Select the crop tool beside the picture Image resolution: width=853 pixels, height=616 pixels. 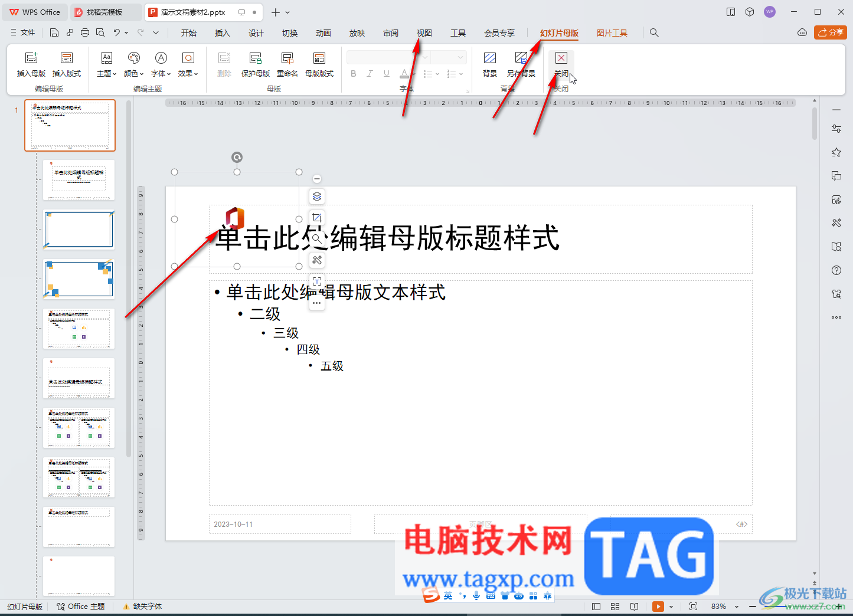click(x=317, y=217)
